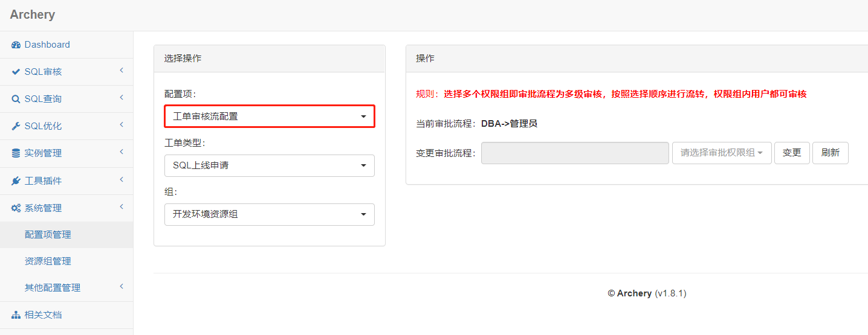Click the 工具插件 plug icon
This screenshot has width=868, height=335.
tap(16, 181)
